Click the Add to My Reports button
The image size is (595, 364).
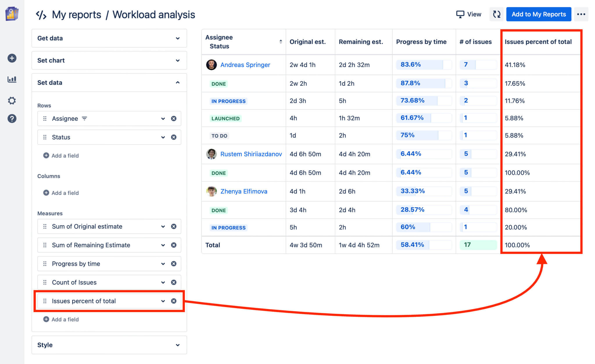click(x=538, y=14)
